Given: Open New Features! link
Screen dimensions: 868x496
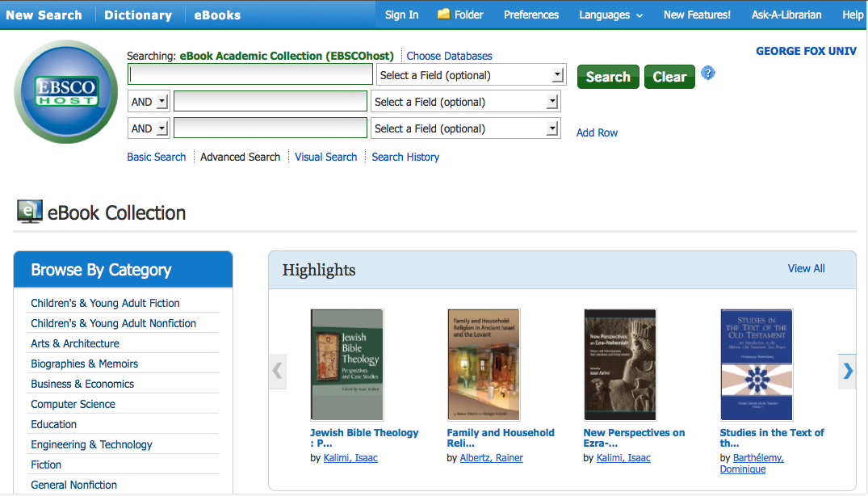Looking at the screenshot, I should (697, 15).
